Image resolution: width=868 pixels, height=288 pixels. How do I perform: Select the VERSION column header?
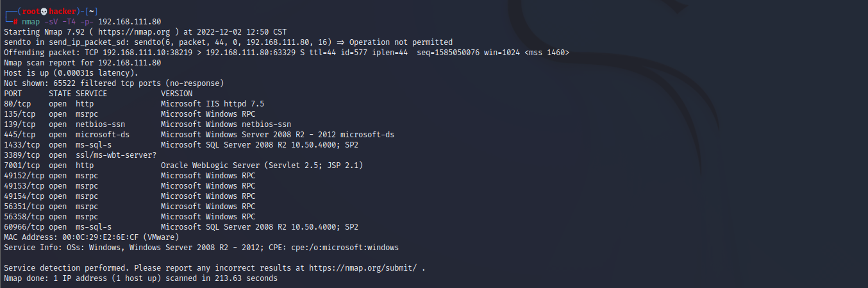point(176,93)
